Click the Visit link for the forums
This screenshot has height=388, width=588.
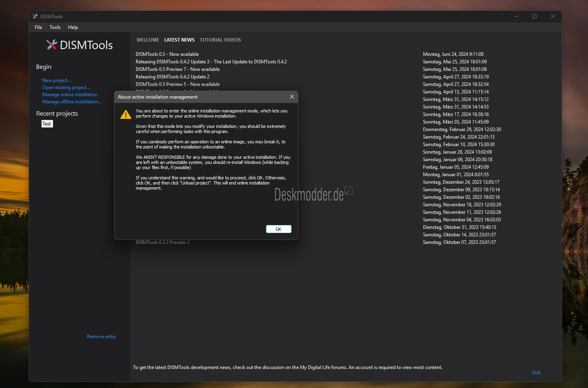click(x=536, y=373)
